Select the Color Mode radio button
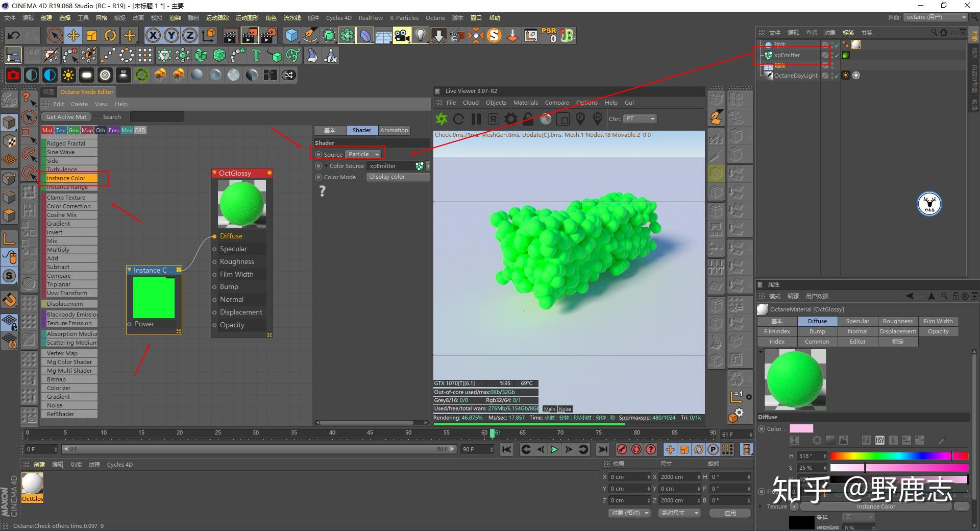This screenshot has width=980, height=531. pyautogui.click(x=318, y=177)
